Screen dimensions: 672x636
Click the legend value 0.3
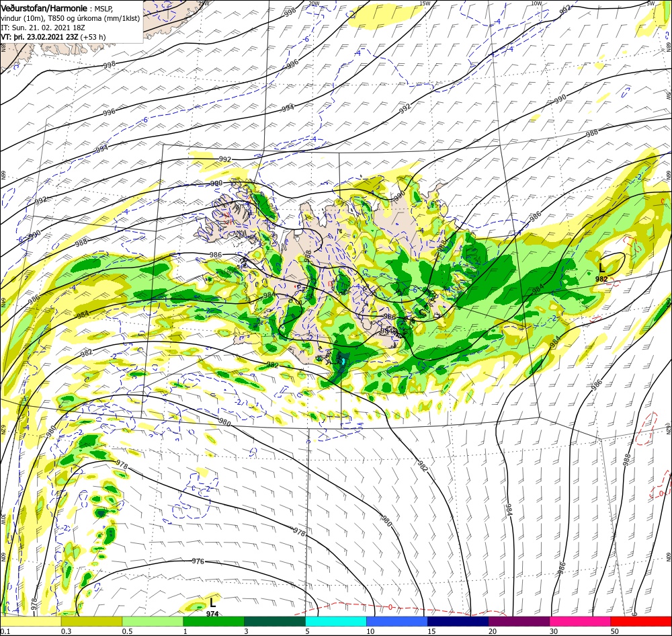66,631
